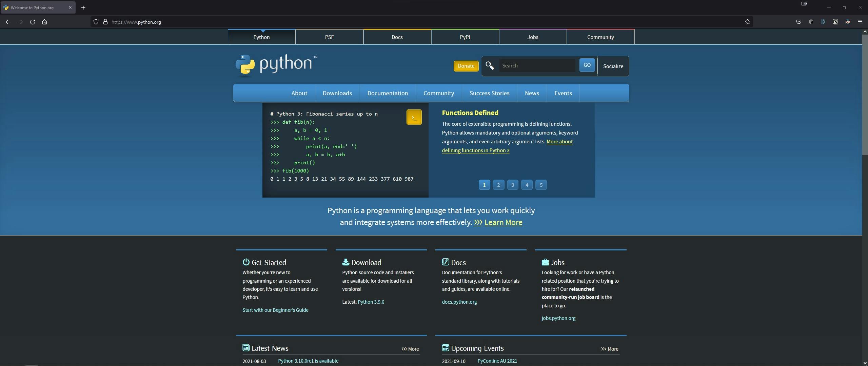The image size is (868, 366).
Task: Click the Latest News newspaper icon
Action: [246, 348]
